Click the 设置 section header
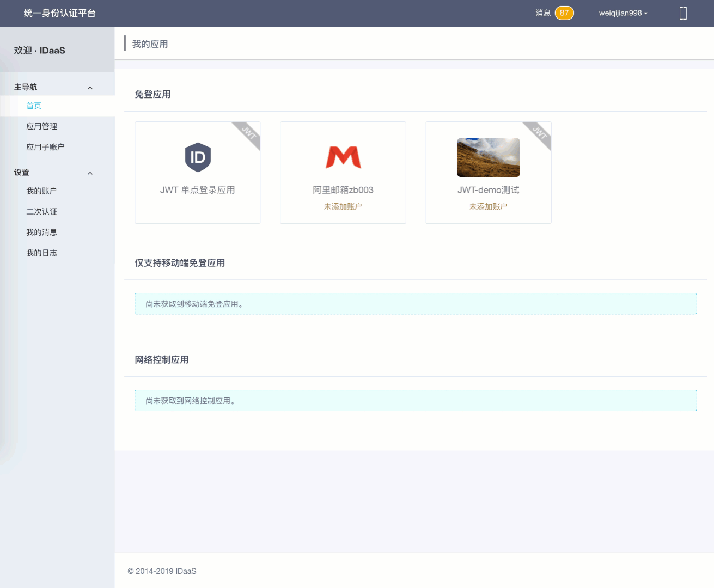Screen dimensions: 714x588 [22, 173]
